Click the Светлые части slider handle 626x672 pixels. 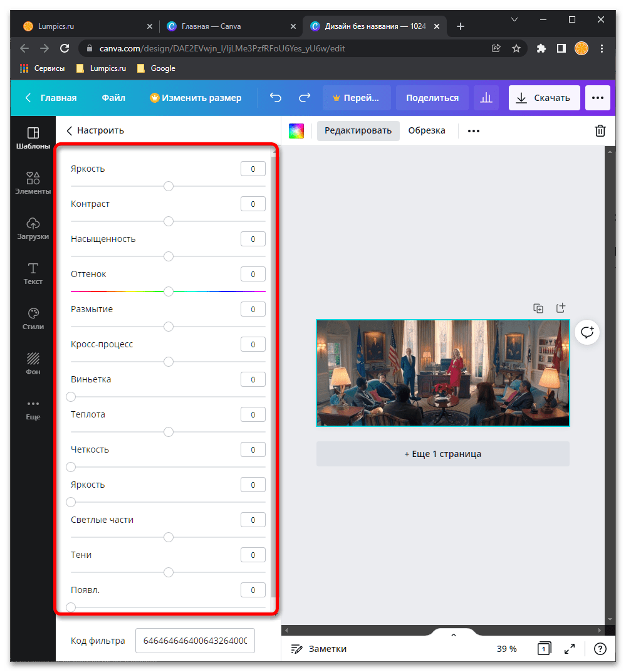coord(169,537)
